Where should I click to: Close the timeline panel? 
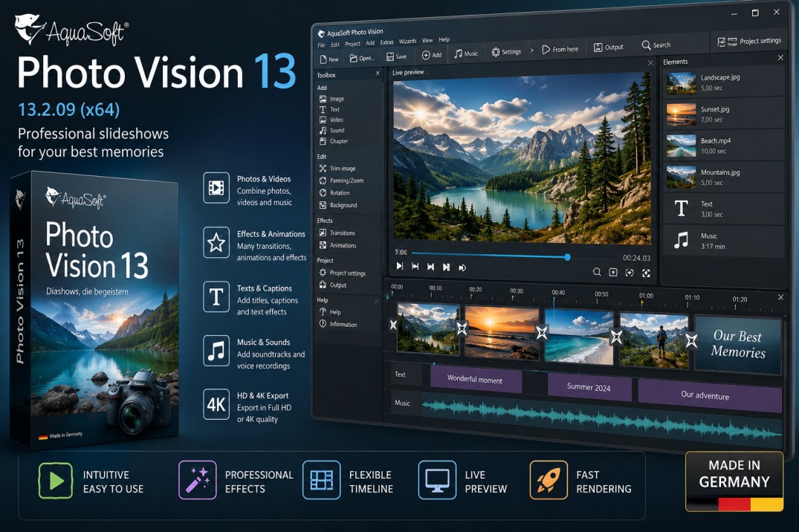pyautogui.click(x=780, y=297)
